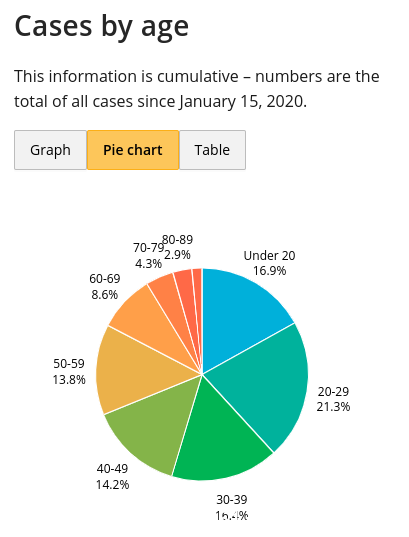
Task: Click the Under 20 16.9% label
Action: pyautogui.click(x=269, y=263)
